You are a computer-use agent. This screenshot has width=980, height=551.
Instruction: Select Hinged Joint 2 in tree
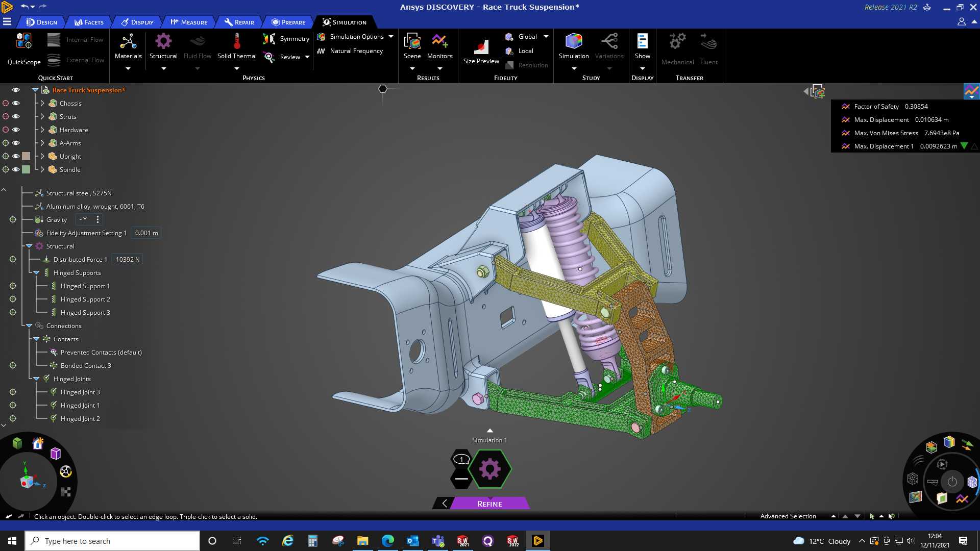click(80, 418)
